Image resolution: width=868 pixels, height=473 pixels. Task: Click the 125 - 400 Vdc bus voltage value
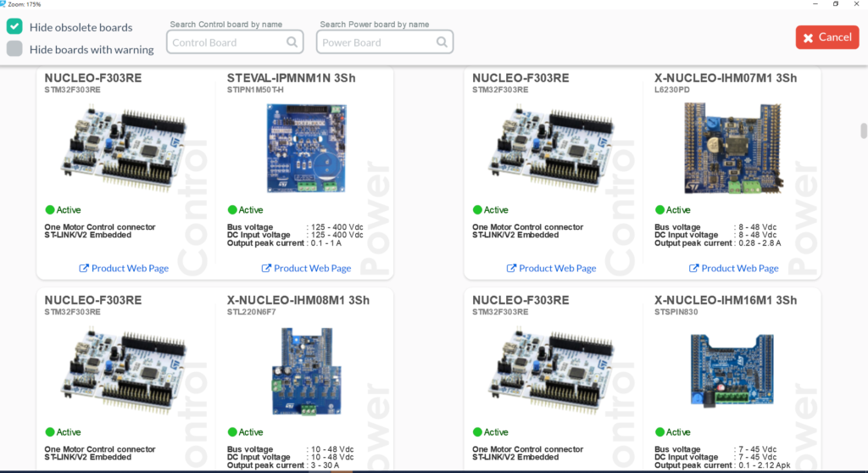tap(337, 227)
